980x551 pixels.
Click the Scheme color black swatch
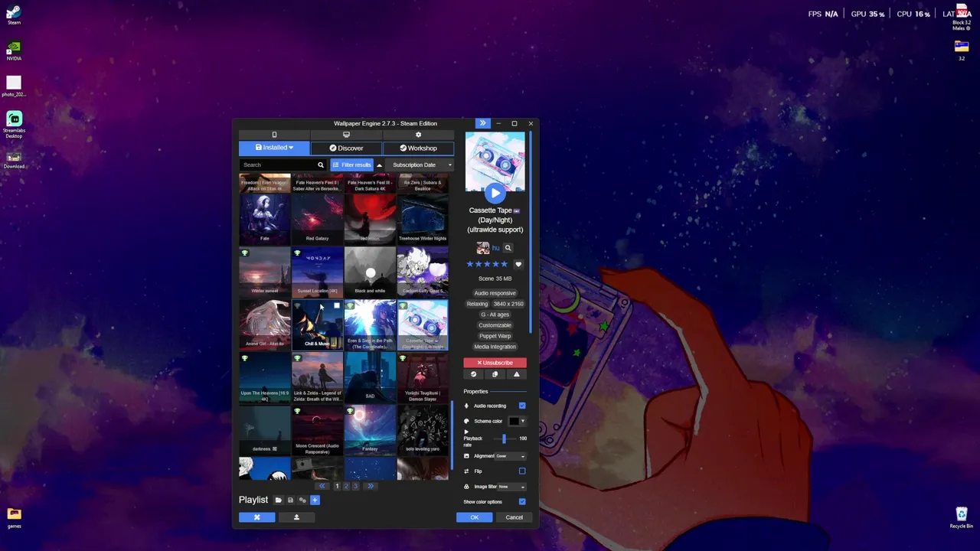[x=514, y=421]
